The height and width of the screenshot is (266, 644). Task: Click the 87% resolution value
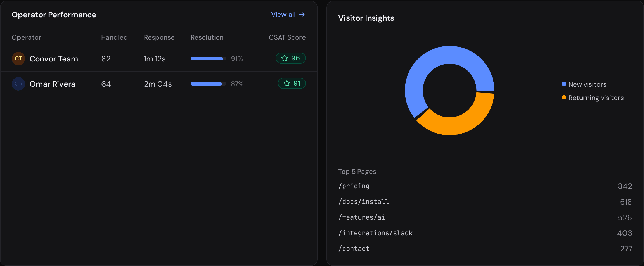click(x=237, y=84)
